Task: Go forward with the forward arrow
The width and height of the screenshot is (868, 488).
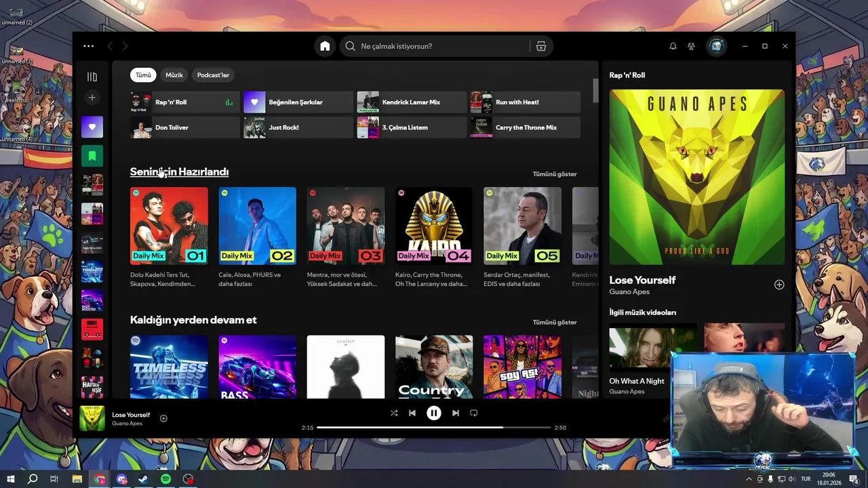Action: [125, 46]
